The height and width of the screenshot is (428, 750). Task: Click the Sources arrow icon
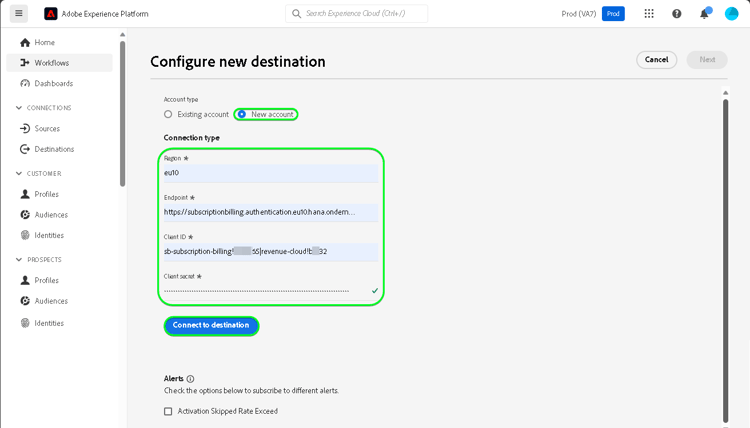[x=25, y=128]
